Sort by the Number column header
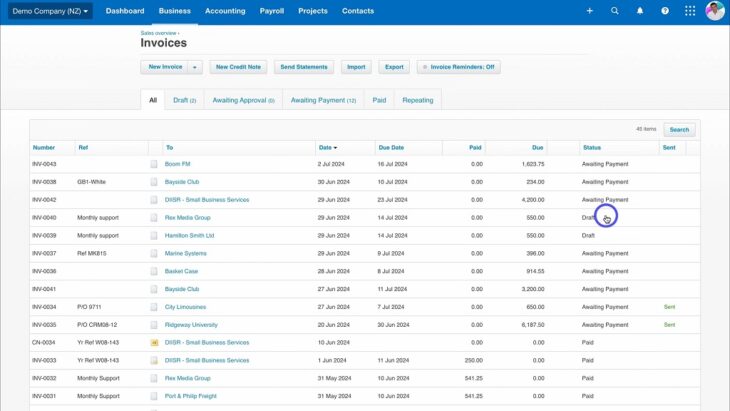Viewport: 730px width, 411px height. coord(44,148)
